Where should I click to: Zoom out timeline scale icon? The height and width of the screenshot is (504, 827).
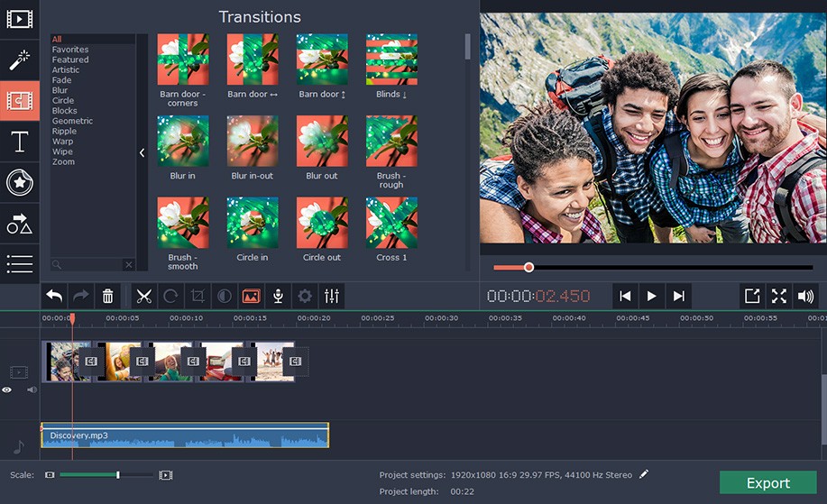point(50,475)
